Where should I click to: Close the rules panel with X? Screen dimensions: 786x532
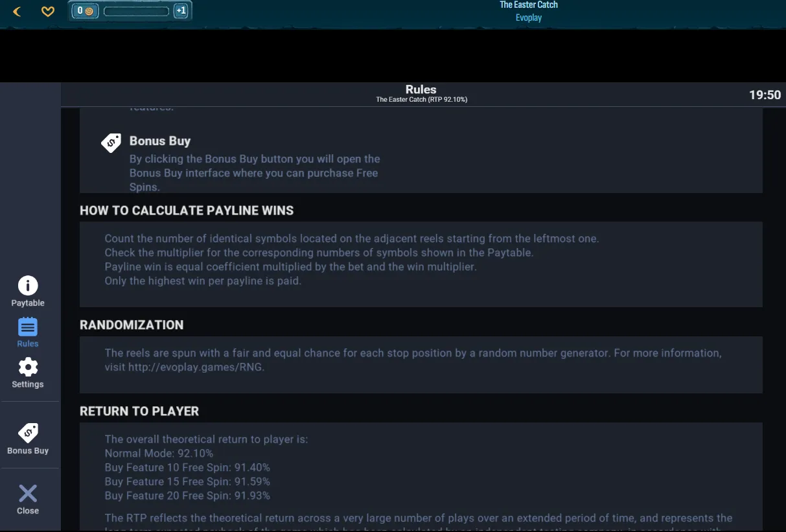point(28,499)
